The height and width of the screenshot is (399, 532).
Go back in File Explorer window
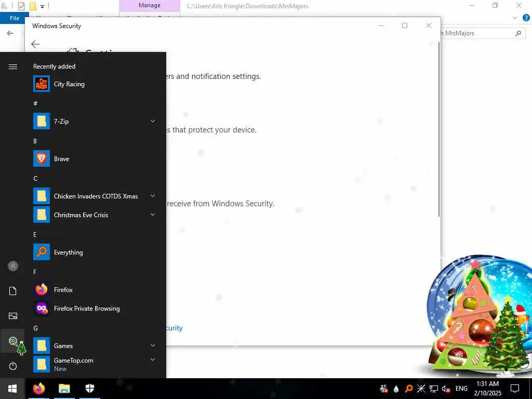pos(10,33)
